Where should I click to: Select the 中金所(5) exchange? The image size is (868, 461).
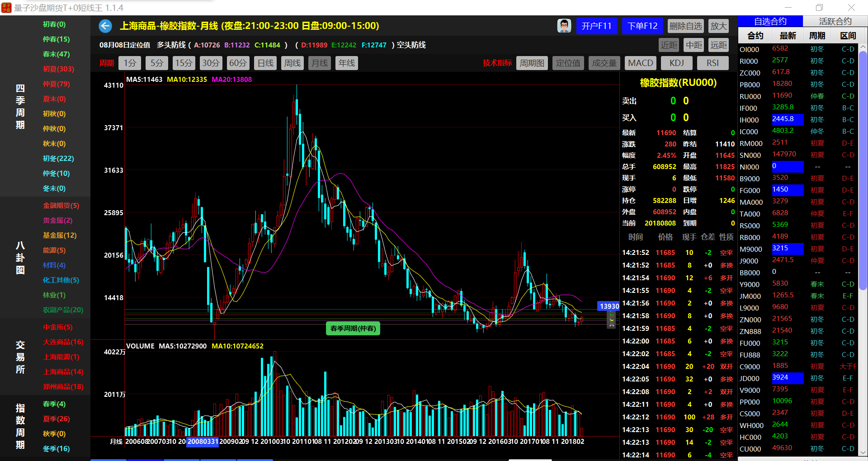click(58, 327)
